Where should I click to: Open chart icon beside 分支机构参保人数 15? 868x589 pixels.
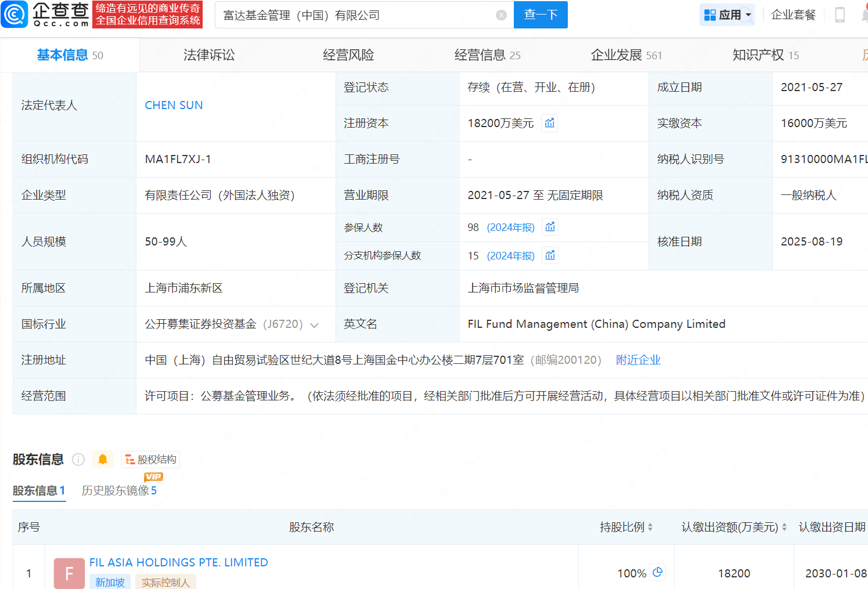coord(550,255)
